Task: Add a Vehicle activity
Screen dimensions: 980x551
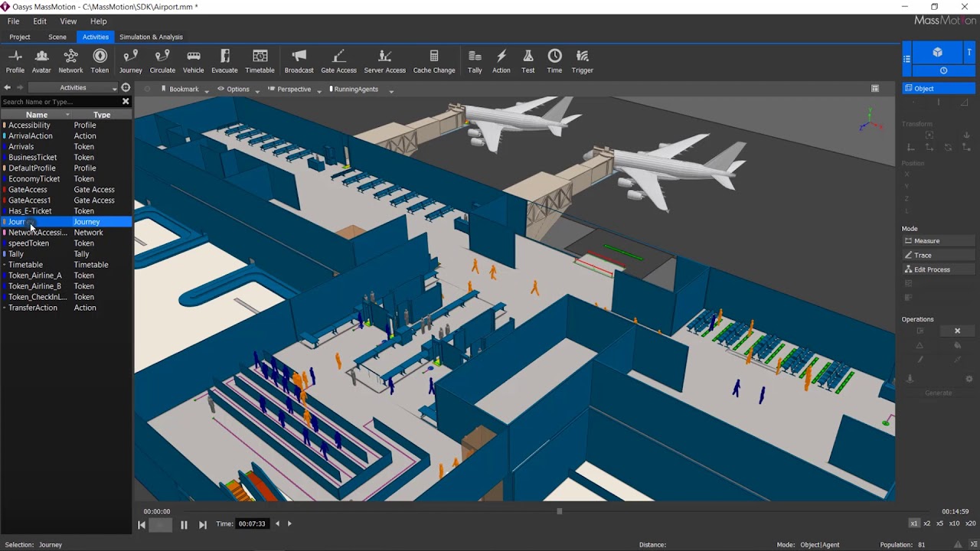Action: [x=194, y=61]
